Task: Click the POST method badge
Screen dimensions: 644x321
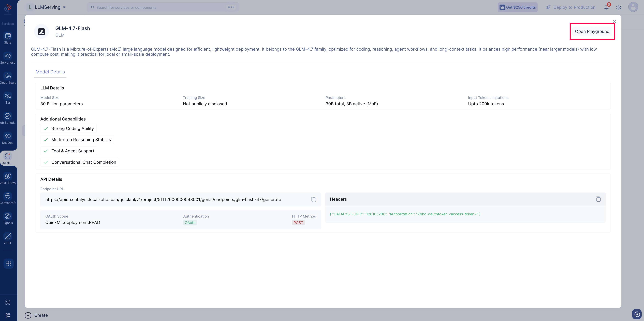Action: point(298,223)
